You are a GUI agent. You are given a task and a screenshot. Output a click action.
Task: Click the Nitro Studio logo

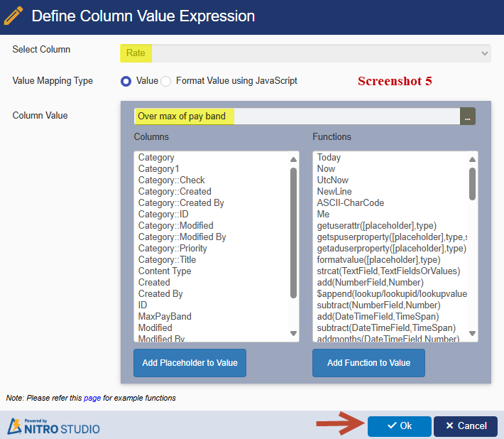[x=53, y=426]
